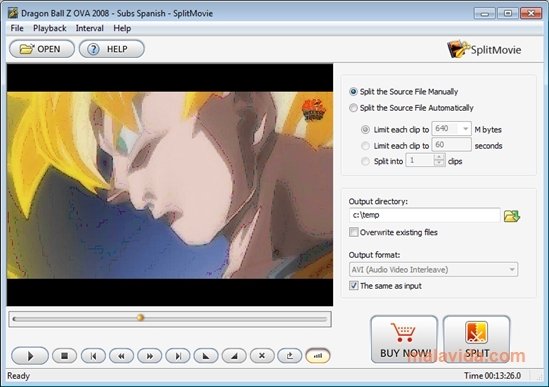Start playback with the Play button
The width and height of the screenshot is (549, 387).
pos(30,356)
